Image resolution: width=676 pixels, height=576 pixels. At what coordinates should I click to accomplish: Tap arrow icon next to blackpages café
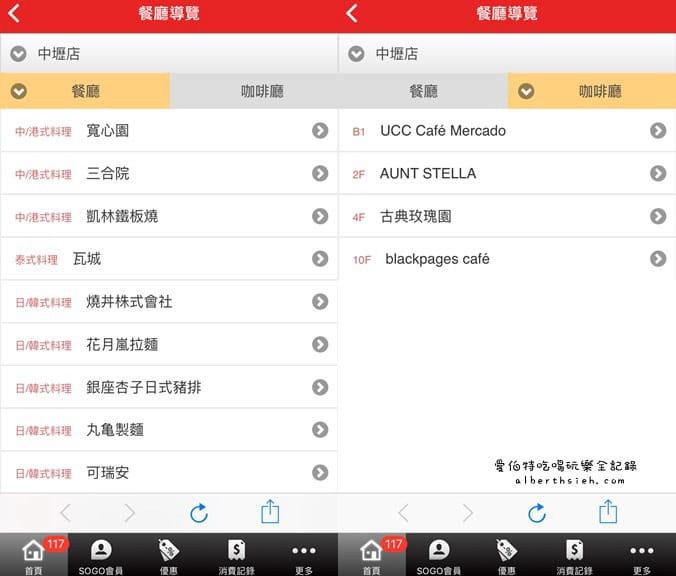[658, 259]
